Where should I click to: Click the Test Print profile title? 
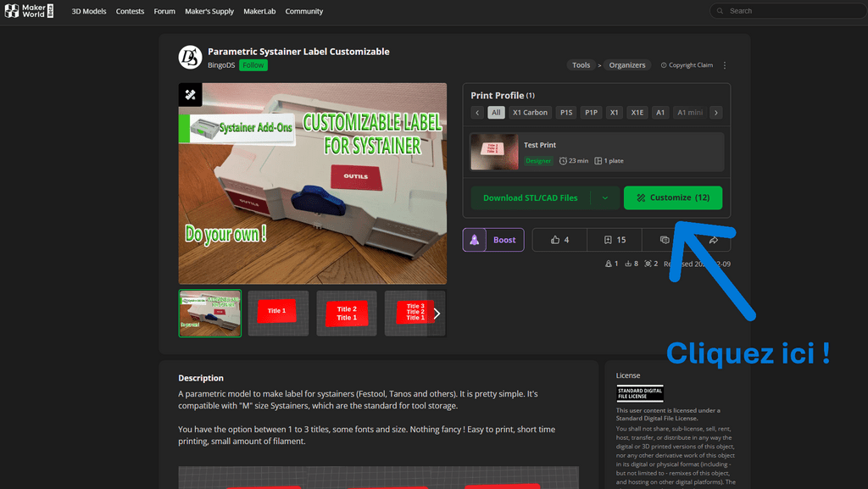point(540,145)
